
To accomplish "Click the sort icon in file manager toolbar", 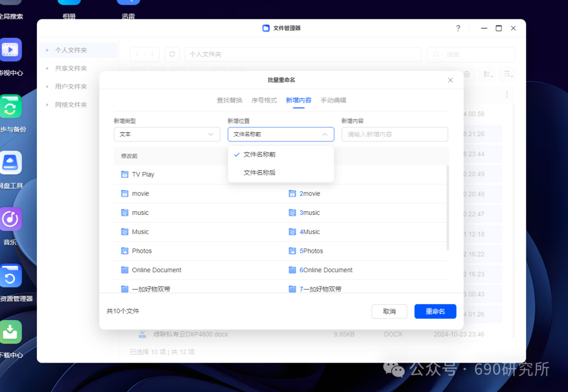I will (507, 74).
